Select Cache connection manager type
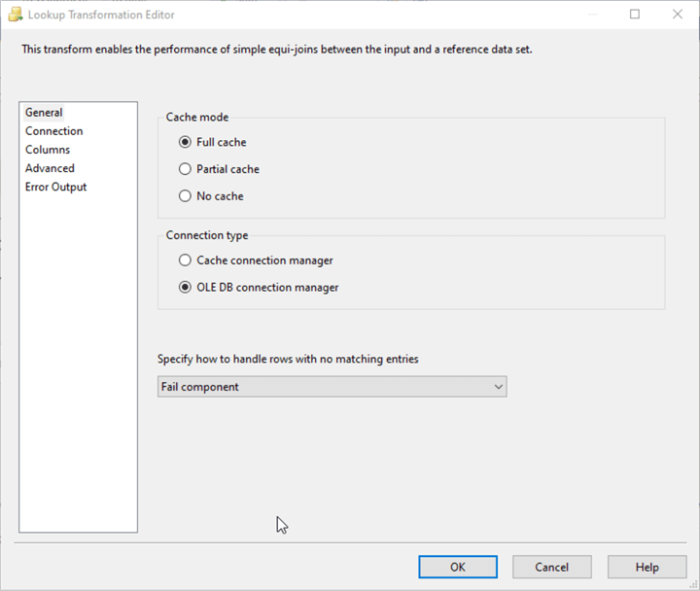This screenshot has width=700, height=591. pyautogui.click(x=185, y=261)
